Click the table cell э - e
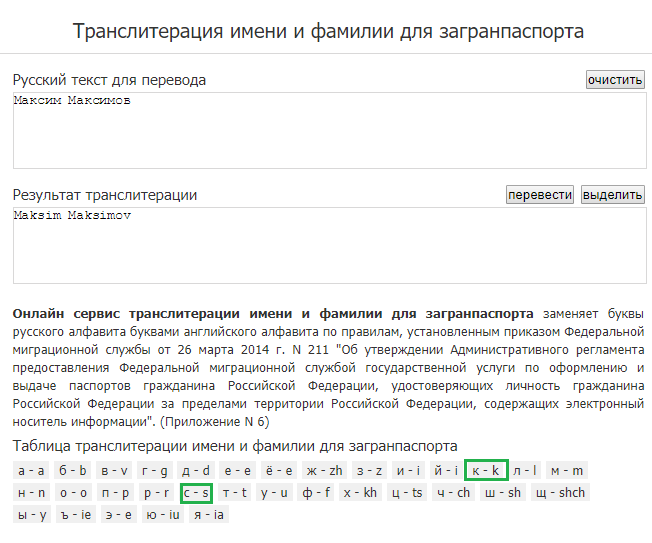 pyautogui.click(x=119, y=515)
